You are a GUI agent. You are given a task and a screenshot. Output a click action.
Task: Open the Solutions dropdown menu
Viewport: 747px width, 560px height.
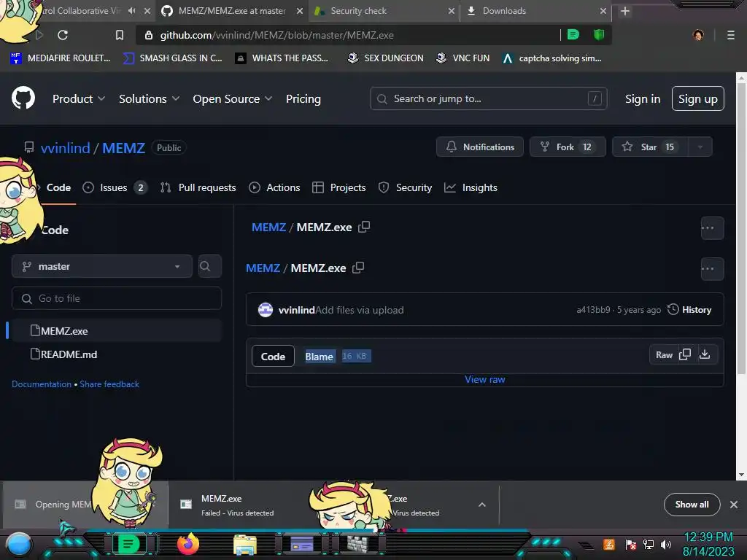[x=149, y=98]
